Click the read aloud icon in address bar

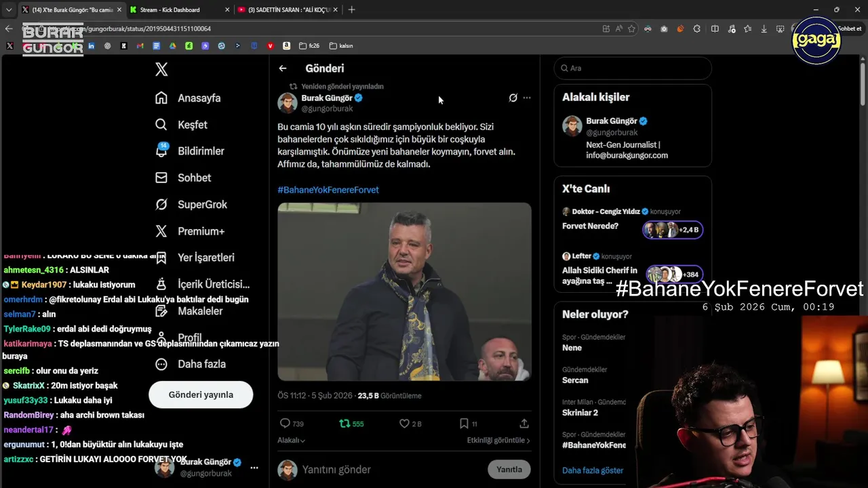[619, 28]
